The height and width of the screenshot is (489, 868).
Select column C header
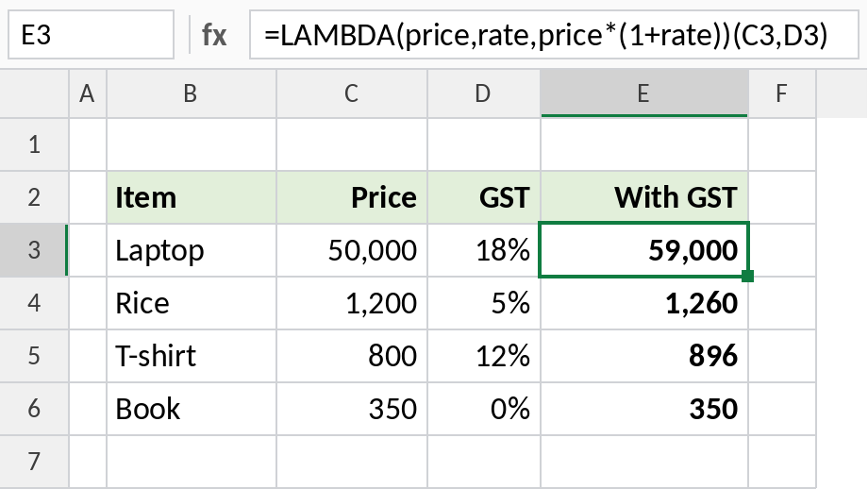(x=352, y=93)
